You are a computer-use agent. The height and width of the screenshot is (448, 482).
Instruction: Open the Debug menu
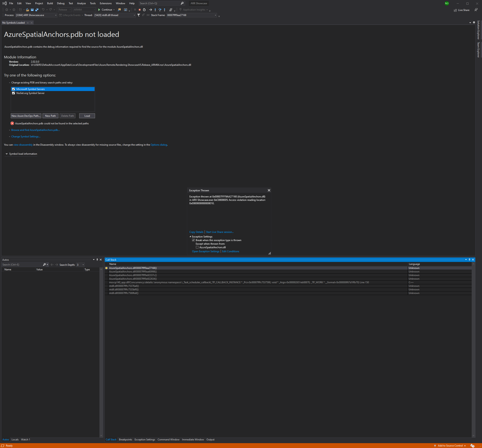[61, 3]
